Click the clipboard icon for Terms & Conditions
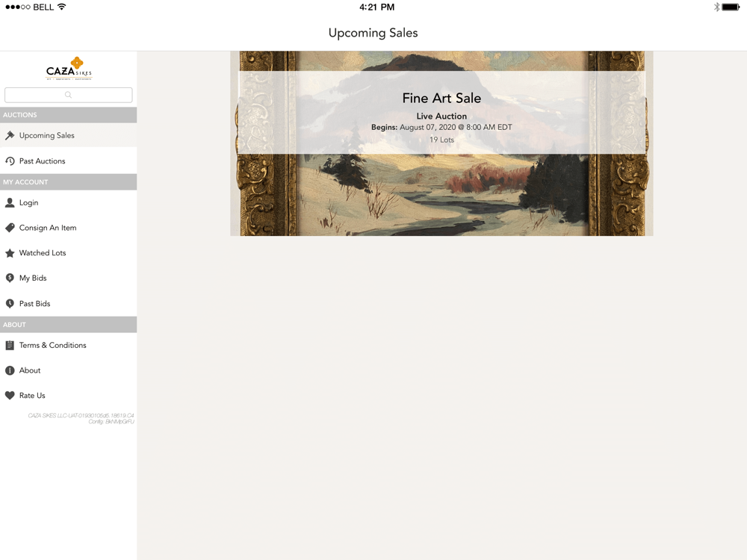This screenshot has width=747, height=560. [10, 345]
